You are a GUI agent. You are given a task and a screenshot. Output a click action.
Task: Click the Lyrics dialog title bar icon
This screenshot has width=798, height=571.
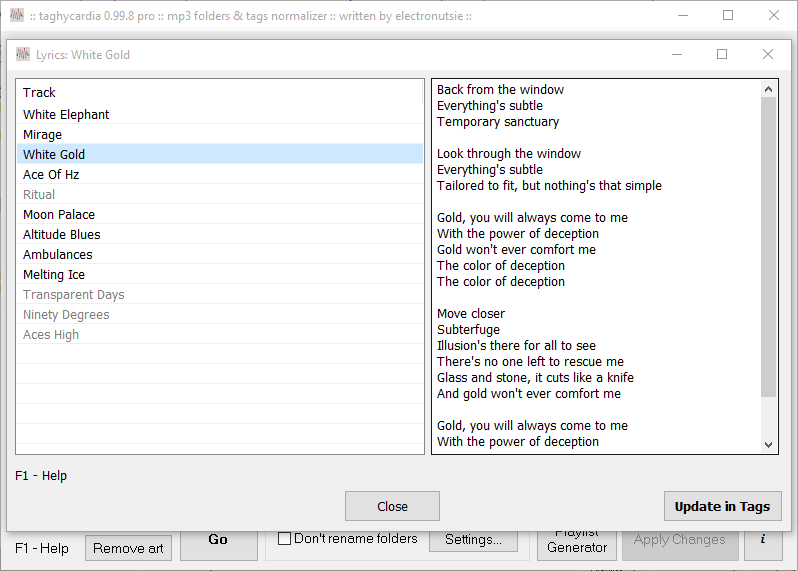tap(23, 54)
